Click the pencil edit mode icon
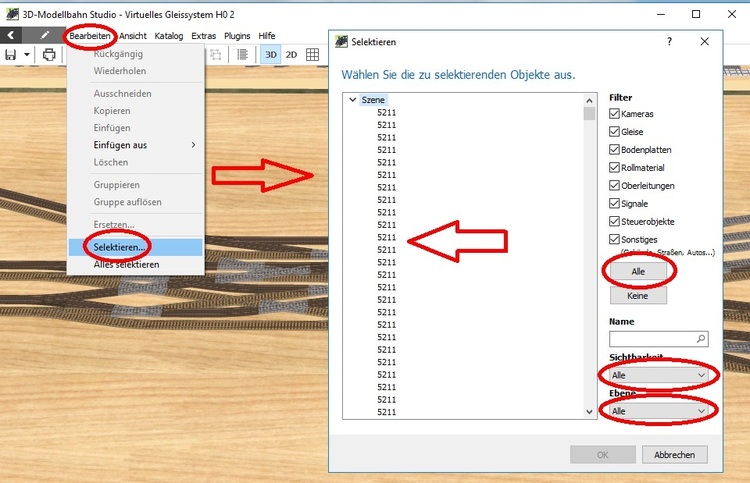Image resolution: width=750 pixels, height=483 pixels. pyautogui.click(x=44, y=35)
